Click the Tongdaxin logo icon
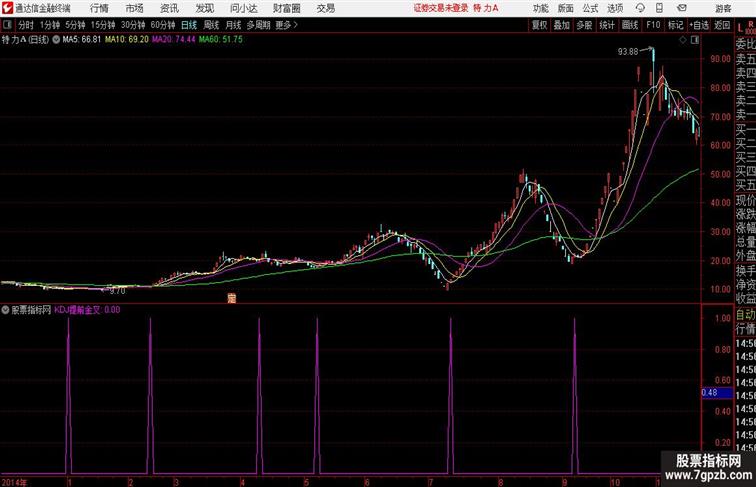 [7, 8]
